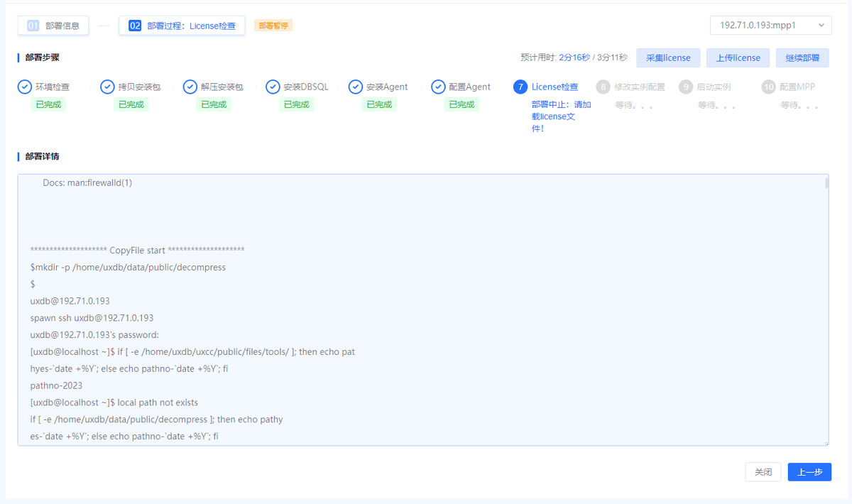
Task: Click the 配置Agent step checkmark icon
Action: coord(438,87)
